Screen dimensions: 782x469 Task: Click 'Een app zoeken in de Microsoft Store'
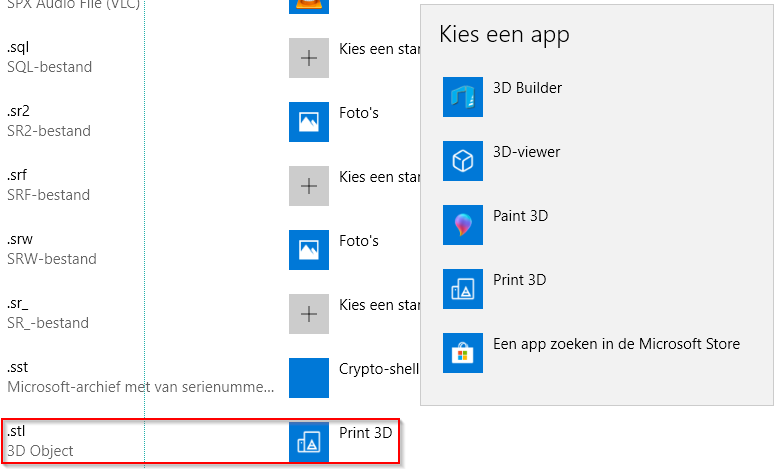[x=616, y=344]
